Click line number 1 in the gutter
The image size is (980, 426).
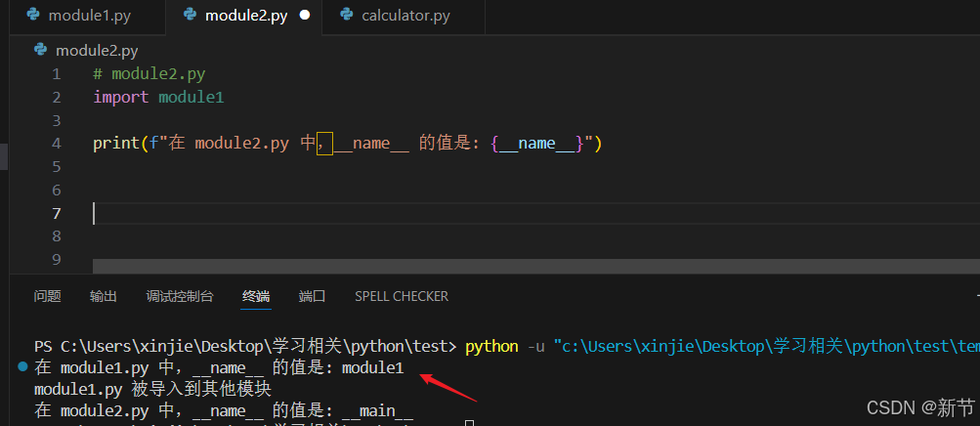(57, 74)
